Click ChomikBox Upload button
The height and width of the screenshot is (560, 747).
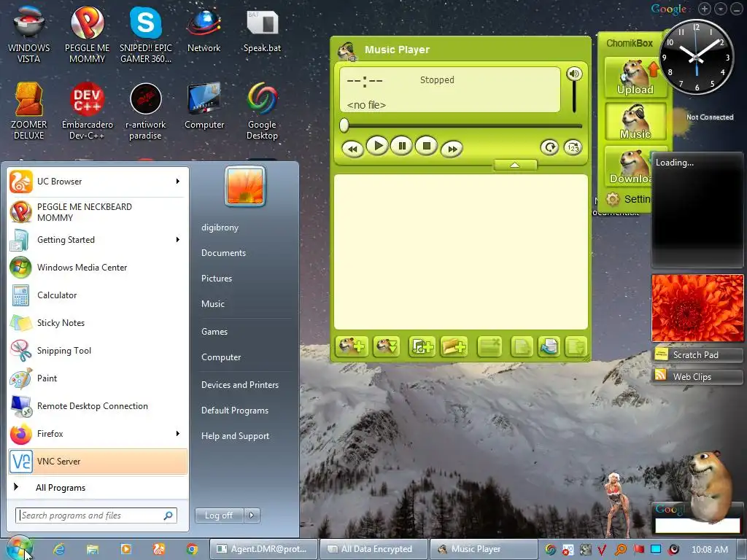click(x=635, y=77)
